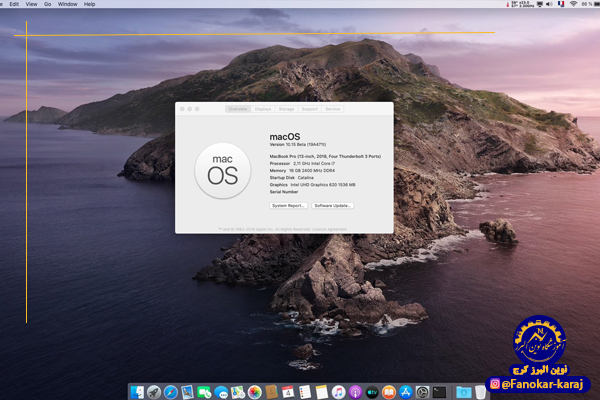This screenshot has width=600, height=400.
Task: Click the System Report button
Action: click(289, 206)
